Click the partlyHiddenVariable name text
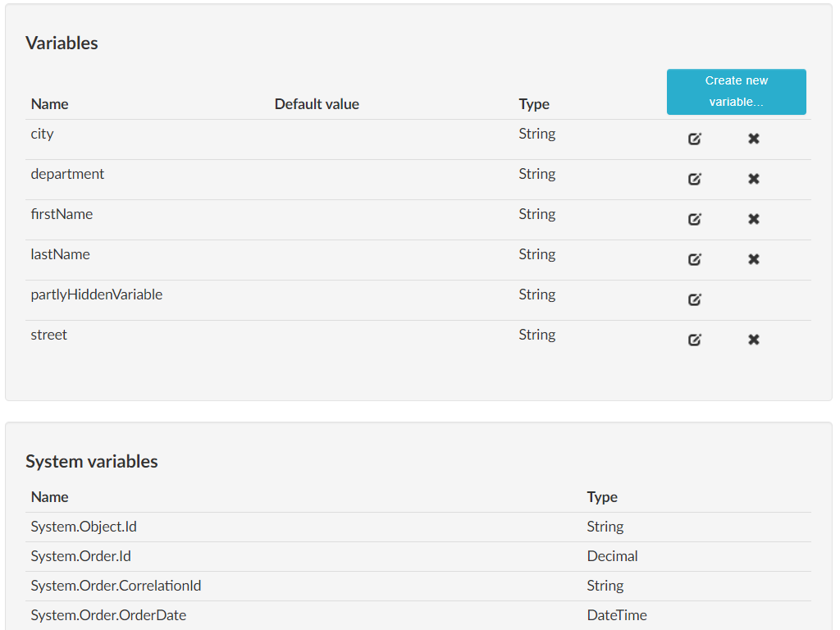The width and height of the screenshot is (840, 630). tap(97, 294)
